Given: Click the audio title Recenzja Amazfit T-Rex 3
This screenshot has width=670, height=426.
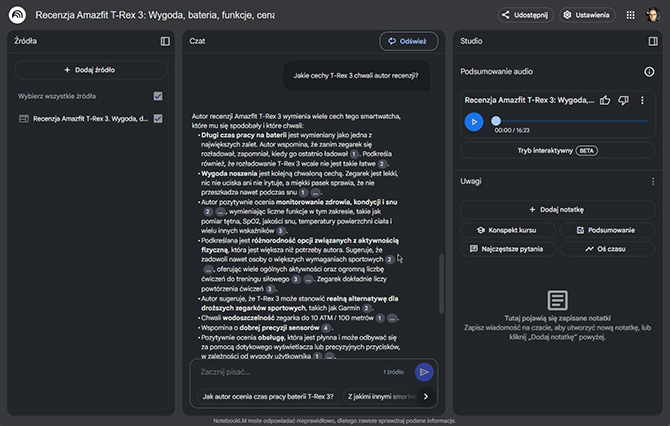Looking at the screenshot, I should (529, 100).
